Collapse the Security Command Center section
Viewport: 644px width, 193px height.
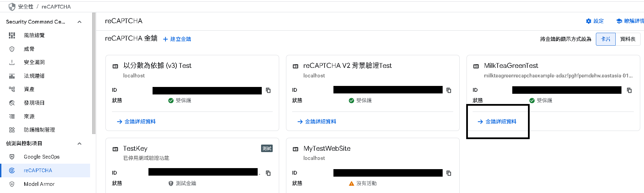[x=80, y=22]
